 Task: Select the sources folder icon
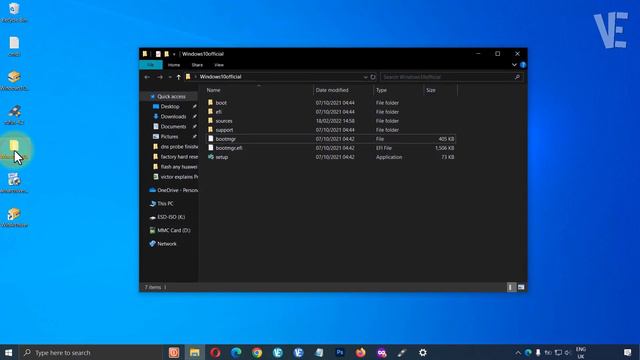210,121
